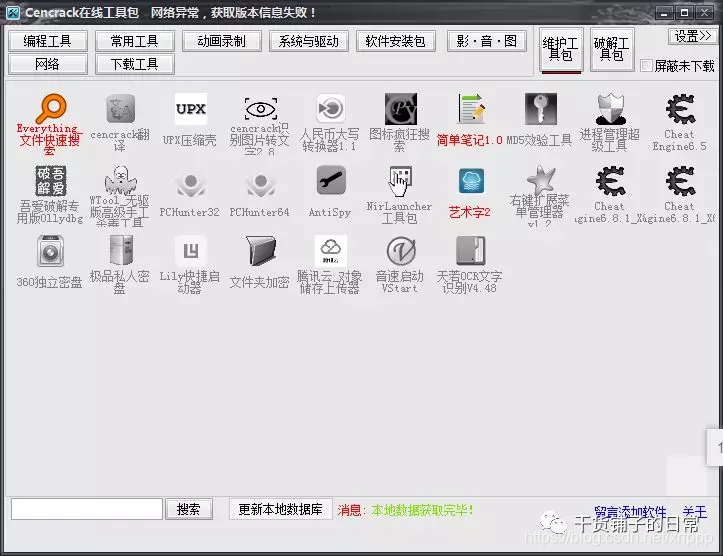
Task: Expand 设置>> settings panel
Action: 693,36
